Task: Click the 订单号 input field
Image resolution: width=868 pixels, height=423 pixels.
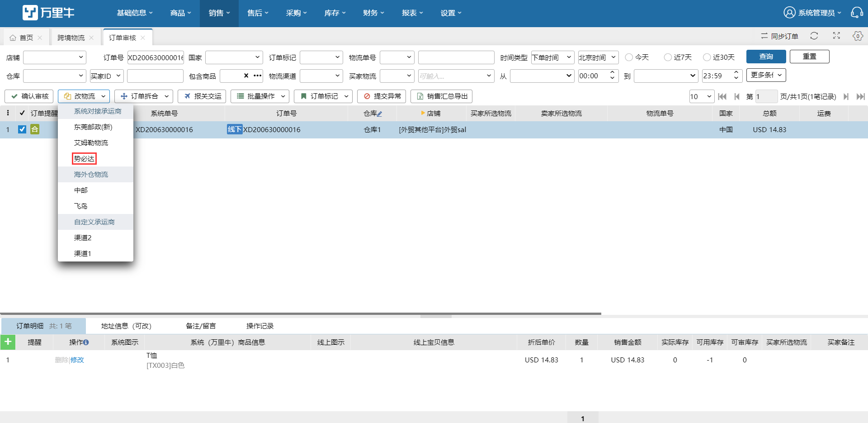Action: tap(156, 57)
